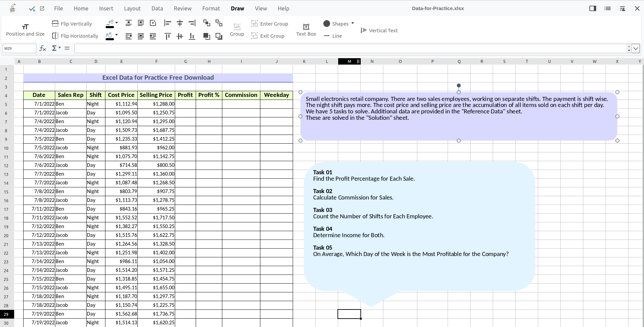The height and width of the screenshot is (327, 644).
Task: Click into the formula input bar
Action: tap(350, 48)
